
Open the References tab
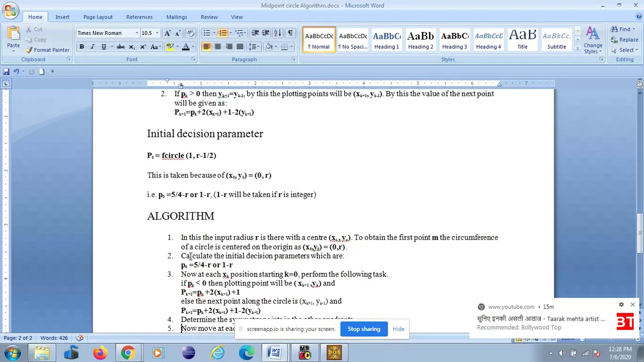coord(139,17)
